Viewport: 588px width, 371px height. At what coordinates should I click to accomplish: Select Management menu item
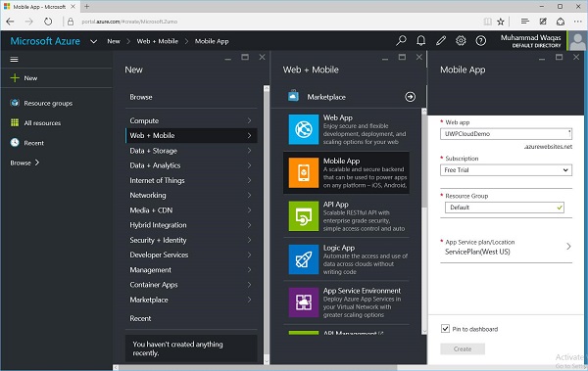[191, 270]
